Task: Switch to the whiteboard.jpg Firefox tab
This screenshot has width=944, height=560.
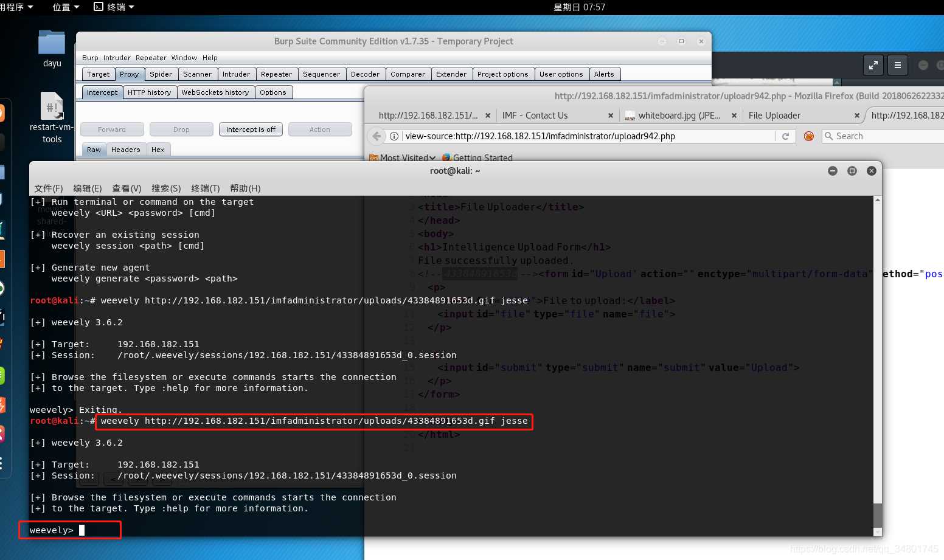Action: (x=680, y=116)
